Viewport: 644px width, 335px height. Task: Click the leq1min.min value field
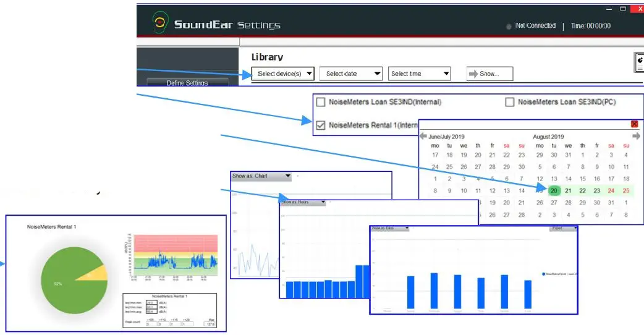point(151,303)
